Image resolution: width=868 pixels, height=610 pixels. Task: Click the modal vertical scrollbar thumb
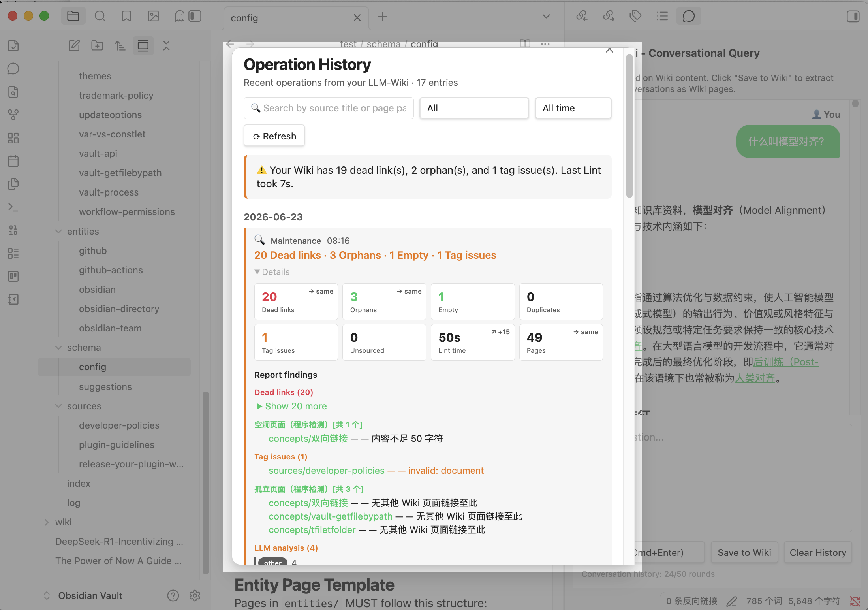[629, 126]
